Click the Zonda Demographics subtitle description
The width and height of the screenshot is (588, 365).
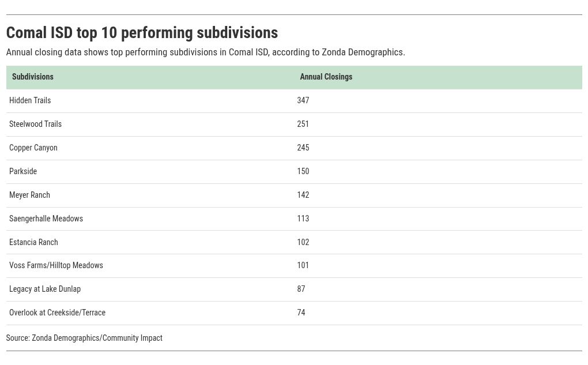(205, 52)
